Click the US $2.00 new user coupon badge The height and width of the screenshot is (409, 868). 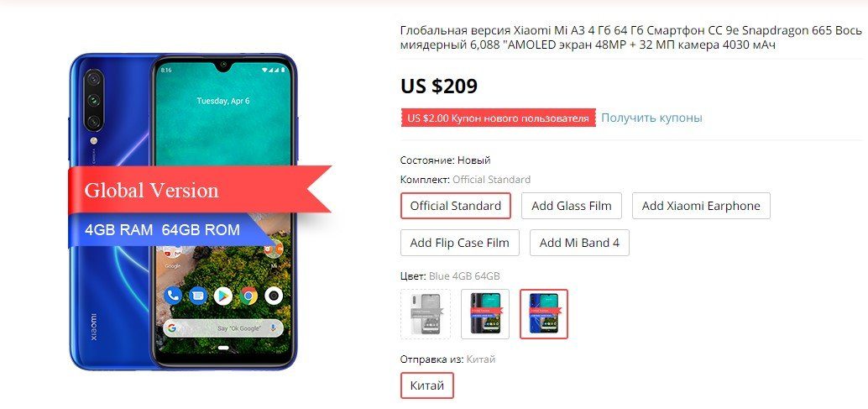(x=498, y=118)
